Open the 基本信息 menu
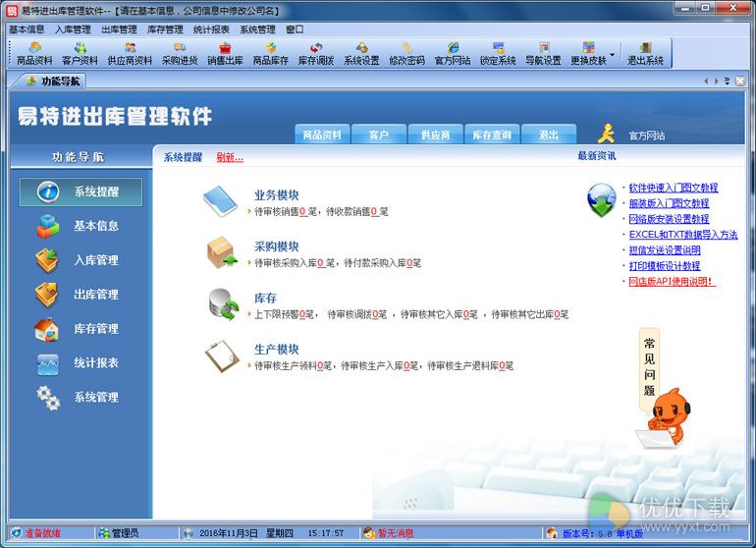 click(x=27, y=29)
